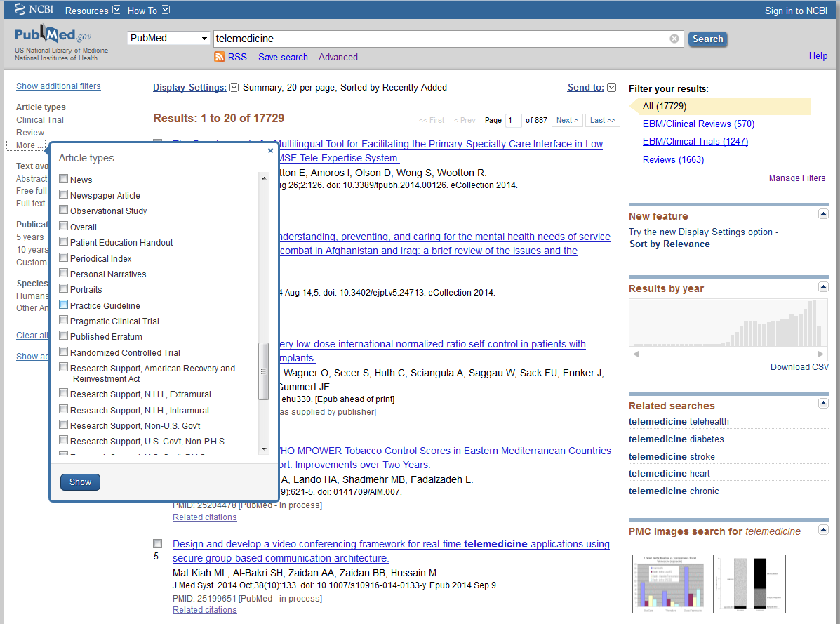
Task: Go to Next results page
Action: (x=567, y=121)
